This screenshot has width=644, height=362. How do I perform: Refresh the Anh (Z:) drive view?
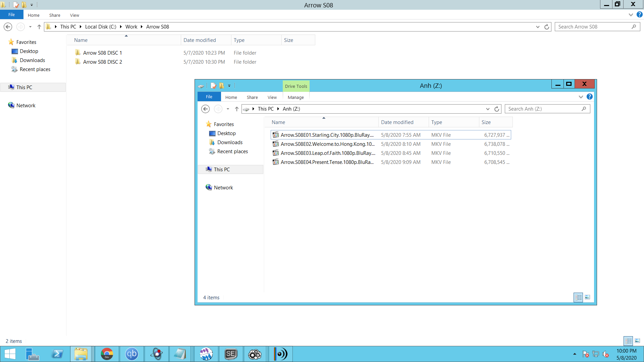pyautogui.click(x=497, y=109)
